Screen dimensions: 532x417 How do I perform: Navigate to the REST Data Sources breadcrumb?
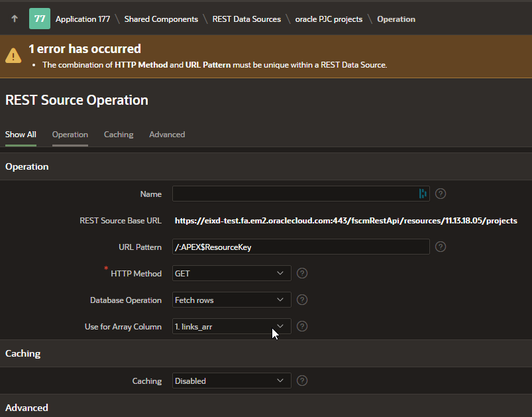click(x=246, y=19)
